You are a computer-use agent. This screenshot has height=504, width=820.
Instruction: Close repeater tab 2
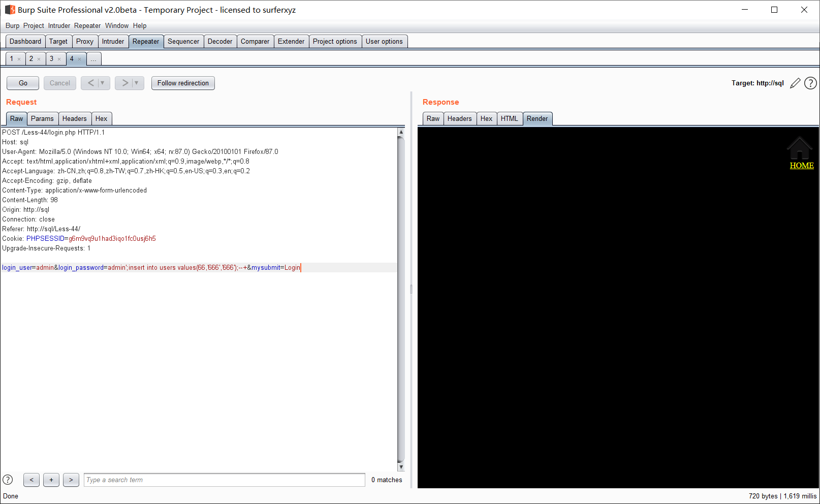(39, 59)
